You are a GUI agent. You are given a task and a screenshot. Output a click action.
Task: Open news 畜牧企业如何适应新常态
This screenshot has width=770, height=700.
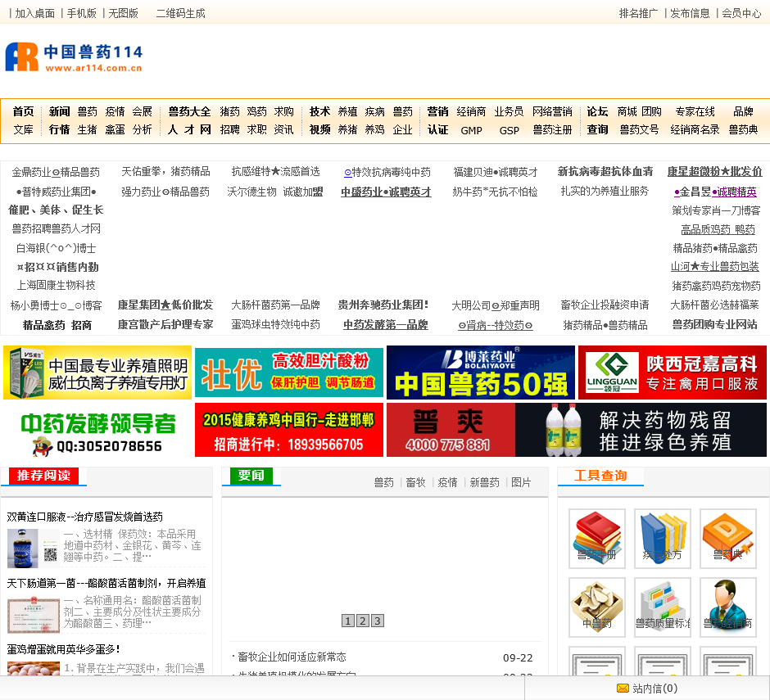coord(292,657)
